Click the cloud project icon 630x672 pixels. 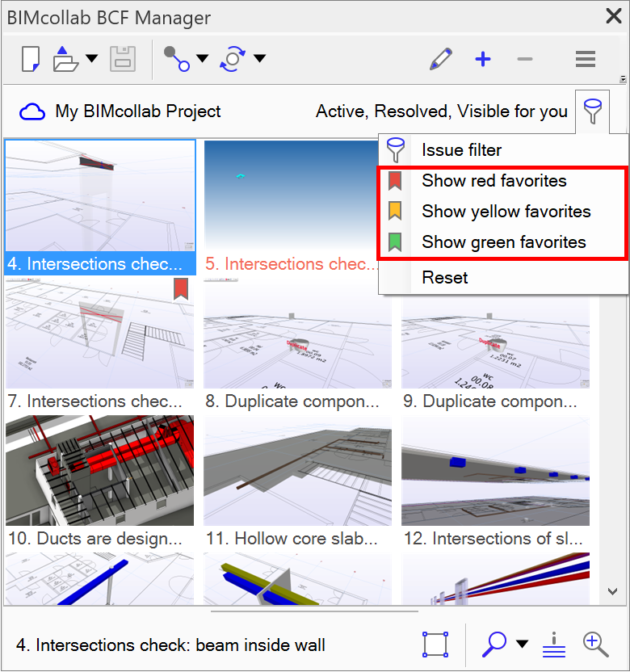coord(32,111)
